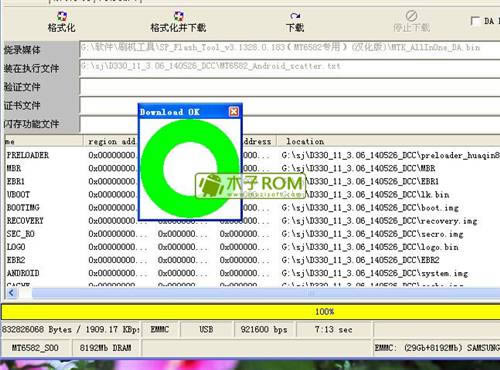Click the 闪存功能文件 button
Image resolution: width=500 pixels, height=370 pixels.
coord(40,124)
